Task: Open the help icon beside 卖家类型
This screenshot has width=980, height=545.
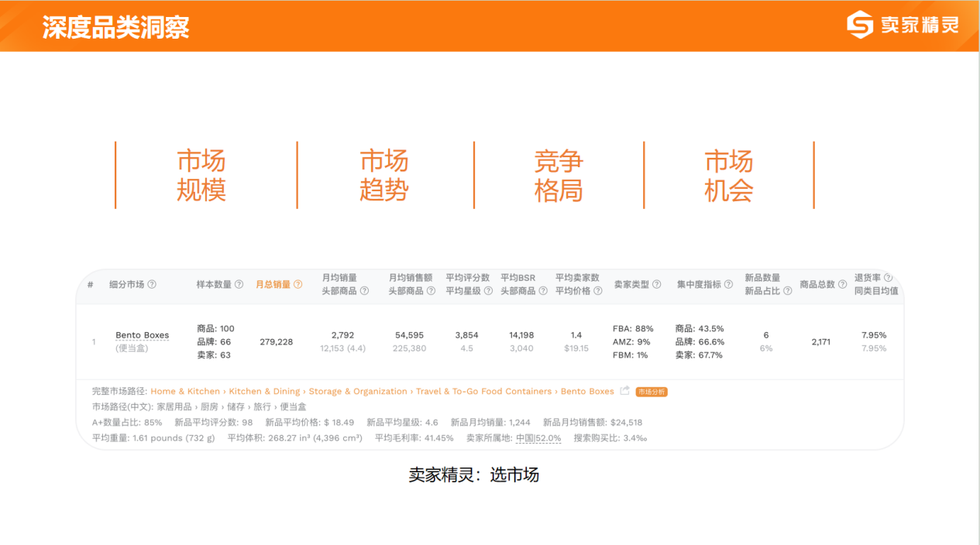Action: pyautogui.click(x=658, y=283)
